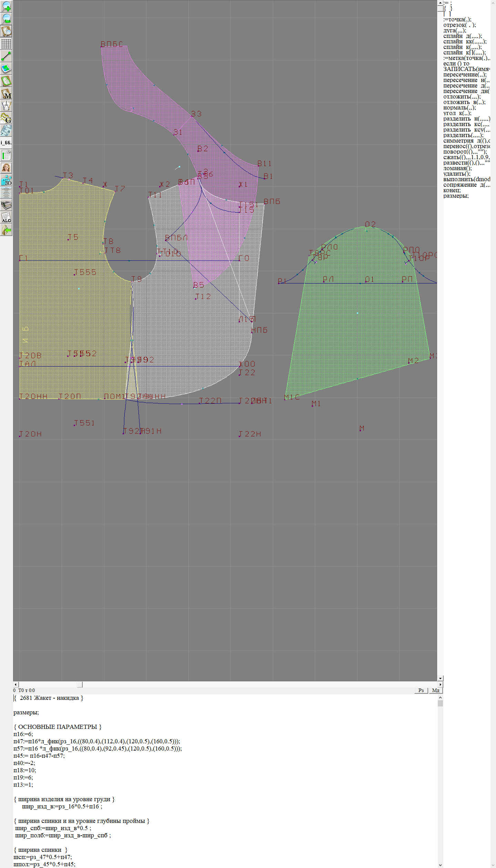Open the pattern piece with M icon
Viewport: 496px width, 868px height.
click(x=6, y=94)
